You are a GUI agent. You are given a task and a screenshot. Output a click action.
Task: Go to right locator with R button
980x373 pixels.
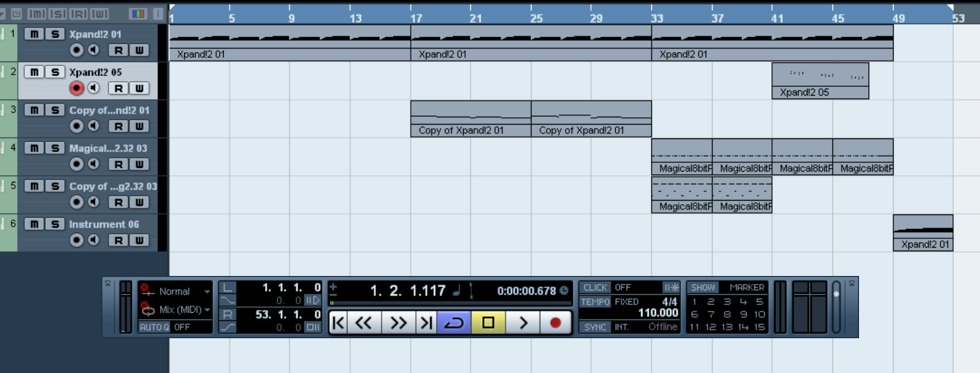pyautogui.click(x=227, y=314)
